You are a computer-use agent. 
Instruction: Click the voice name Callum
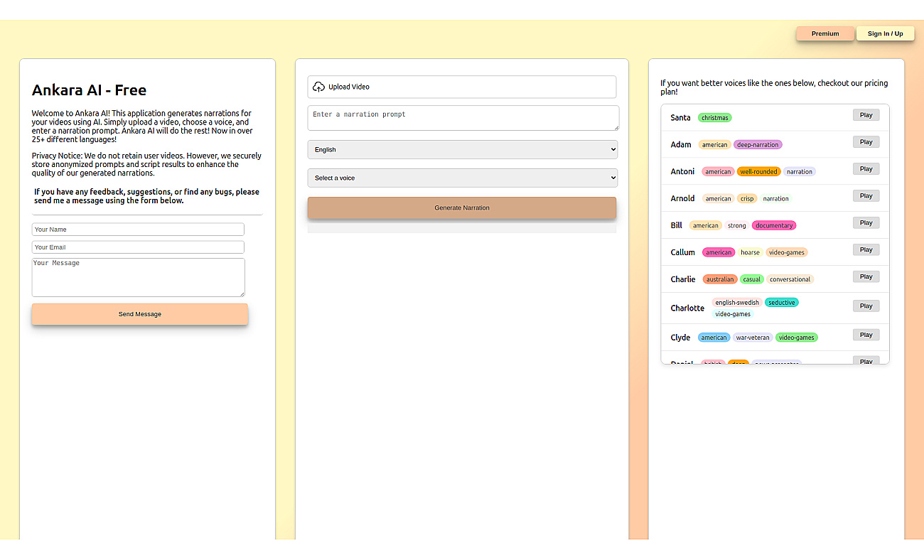[x=682, y=252]
